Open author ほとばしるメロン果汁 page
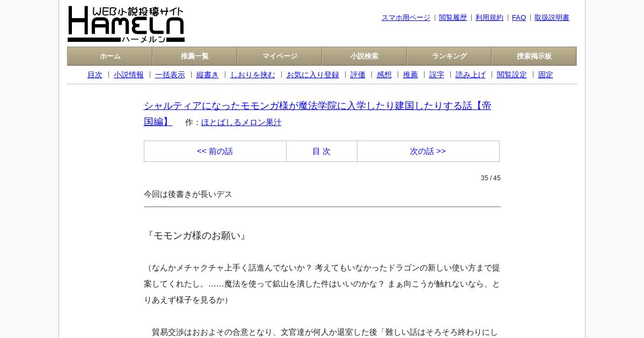This screenshot has height=338, width=644. pyautogui.click(x=241, y=122)
